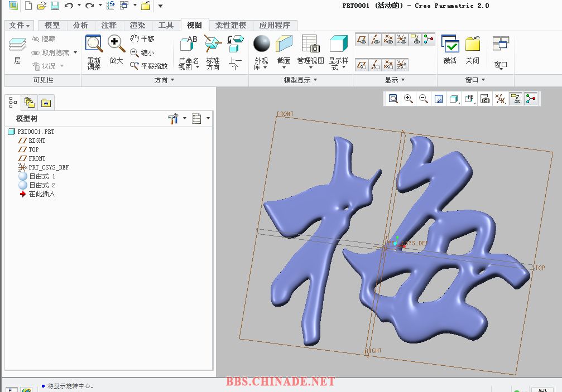Undo the last action
This screenshot has width=562, height=392.
[x=69, y=6]
